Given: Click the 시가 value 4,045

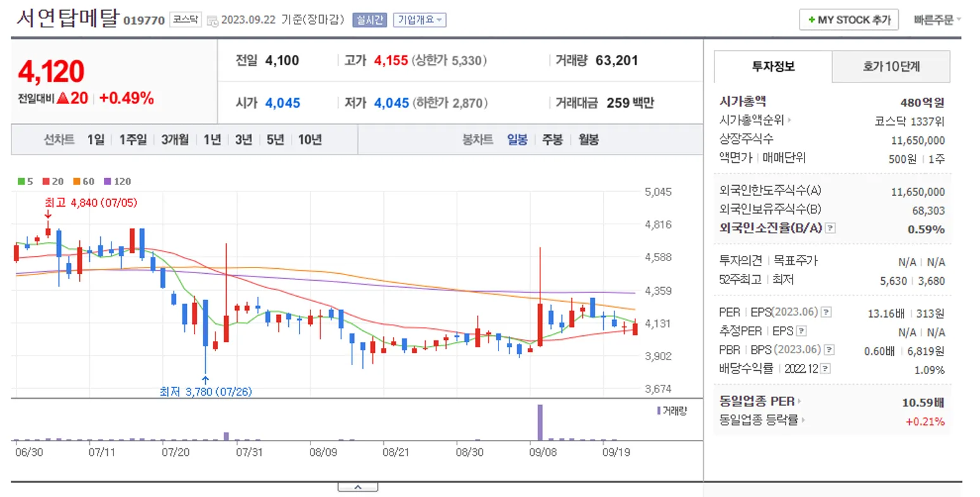Looking at the screenshot, I should [x=283, y=103].
